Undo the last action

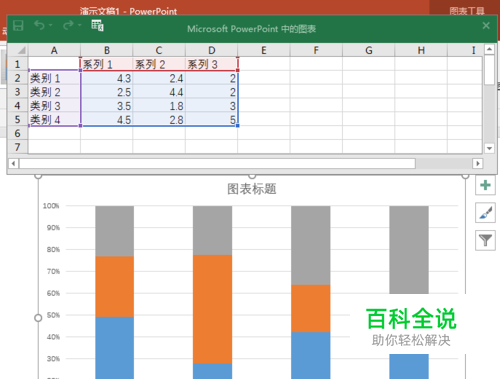[39, 25]
